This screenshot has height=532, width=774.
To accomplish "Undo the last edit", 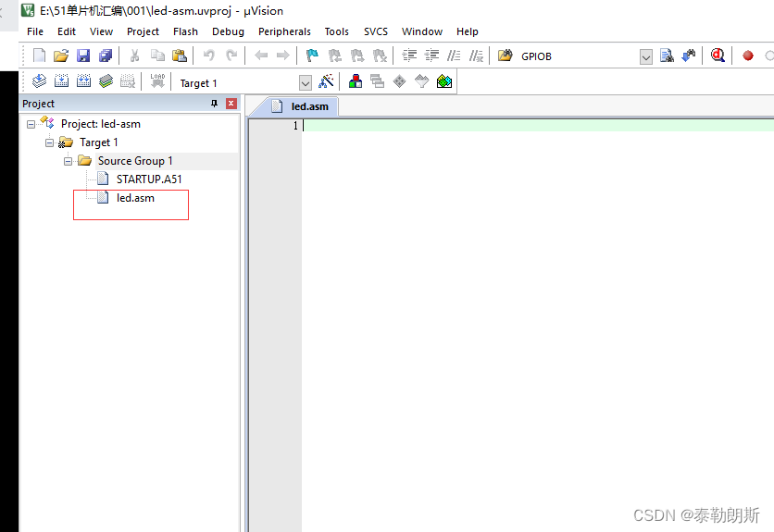I will [209, 56].
